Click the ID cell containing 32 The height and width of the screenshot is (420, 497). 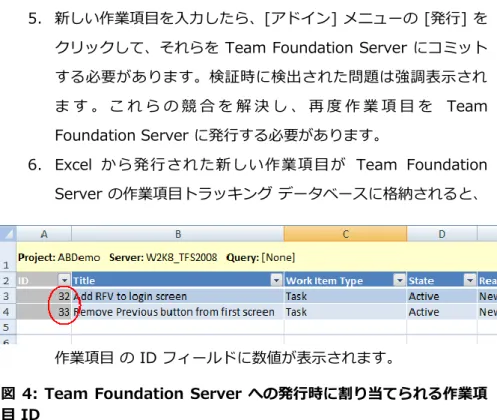(x=44, y=296)
